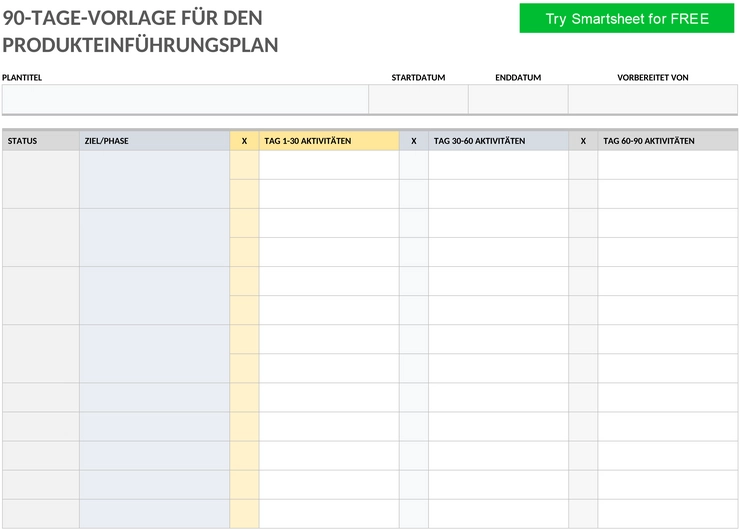
Task: Select first TAG 30-60 AKTIVITÄTEN activity cell
Action: pos(498,165)
